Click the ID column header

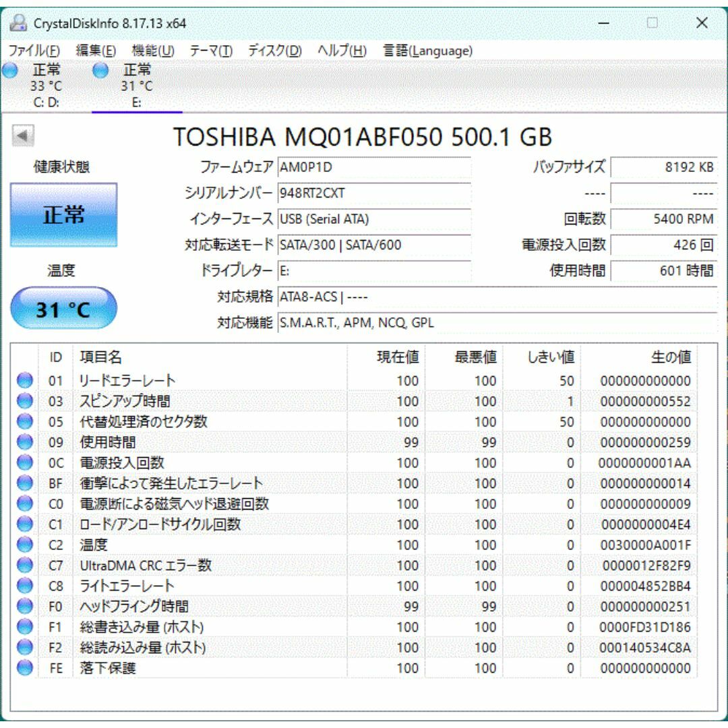coord(55,357)
